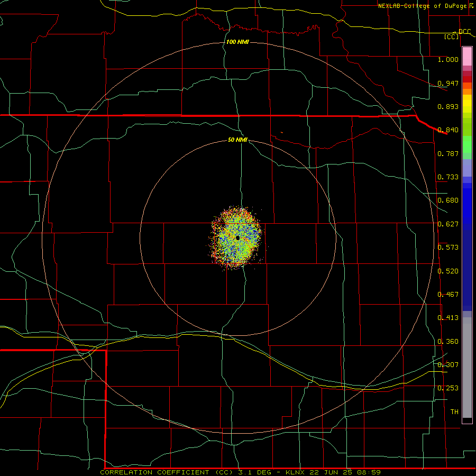Pick the pink segment of the color bar
Screen dimensions: 476x476
click(467, 57)
